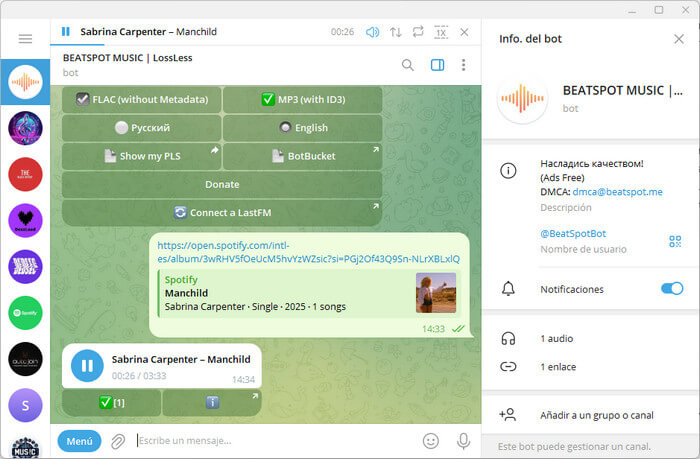The image size is (700, 459).
Task: Open the hamburger main menu
Action: click(25, 39)
